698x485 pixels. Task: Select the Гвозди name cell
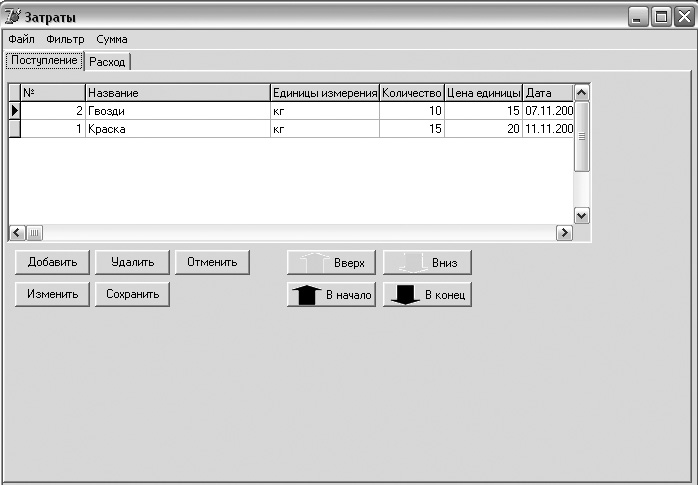pyautogui.click(x=178, y=111)
